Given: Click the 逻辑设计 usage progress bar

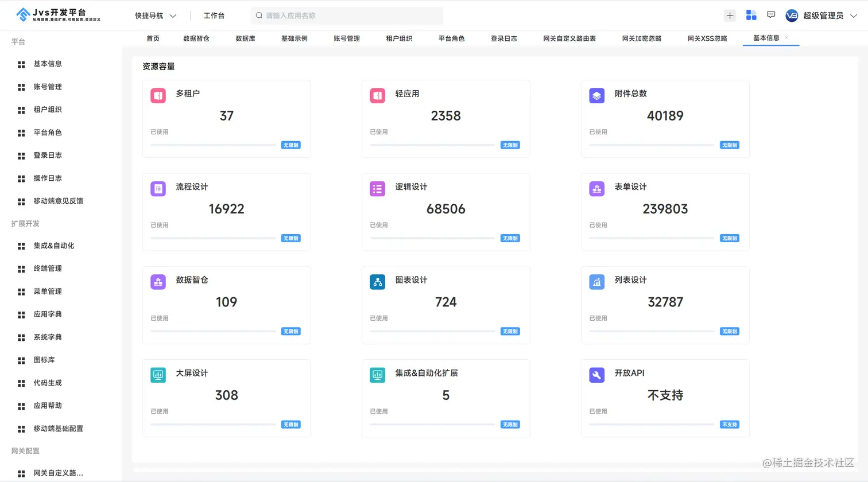Looking at the screenshot, I should (x=433, y=238).
